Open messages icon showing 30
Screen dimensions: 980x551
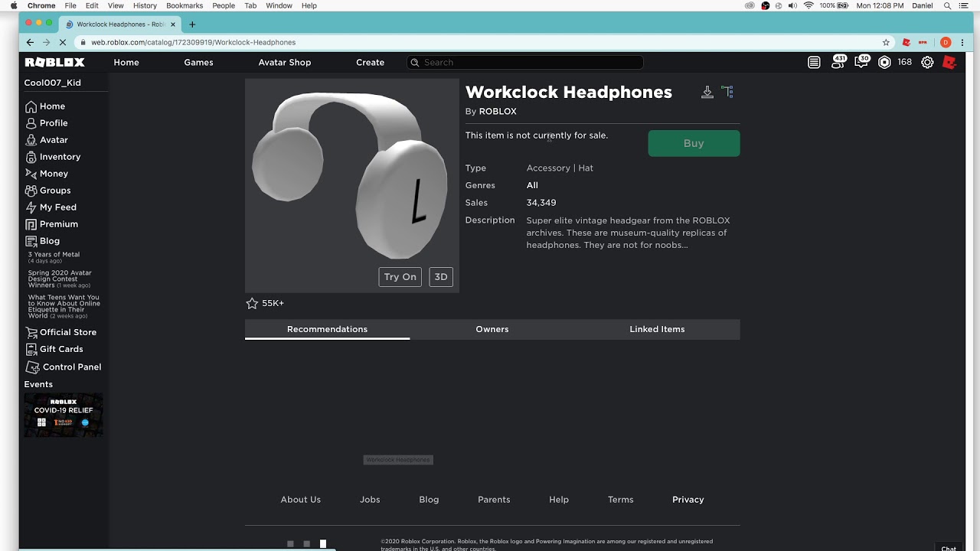pyautogui.click(x=862, y=62)
